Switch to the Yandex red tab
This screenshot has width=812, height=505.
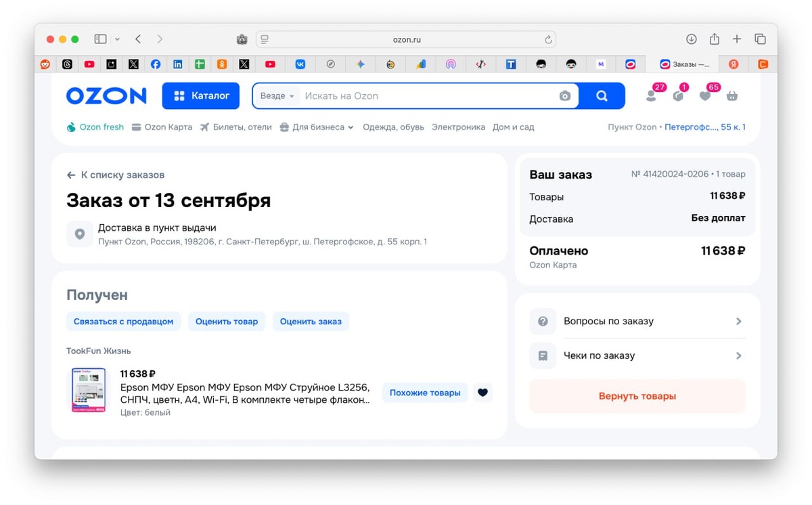tap(734, 64)
